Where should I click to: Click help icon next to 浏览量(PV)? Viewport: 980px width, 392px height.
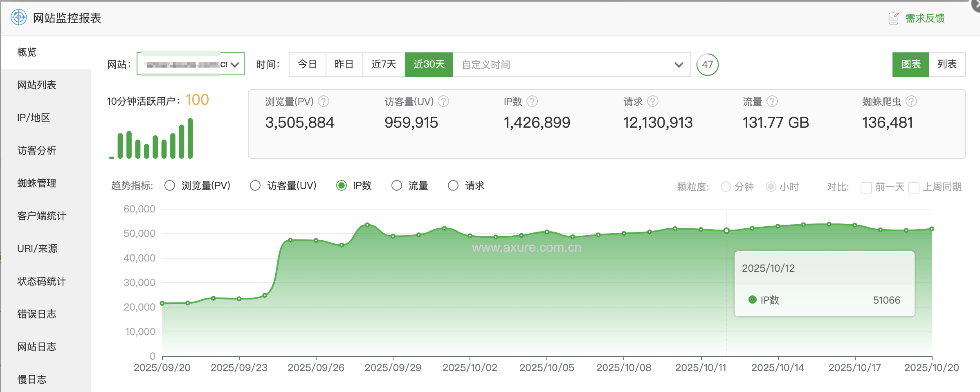[324, 101]
